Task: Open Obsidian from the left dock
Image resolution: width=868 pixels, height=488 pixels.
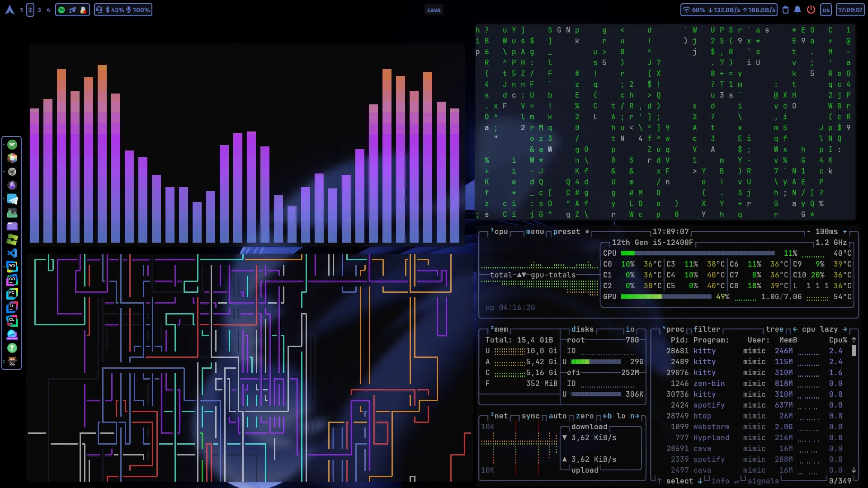Action: [x=12, y=185]
